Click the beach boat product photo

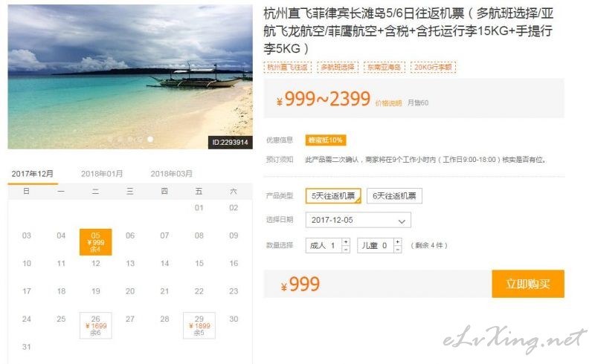130,77
